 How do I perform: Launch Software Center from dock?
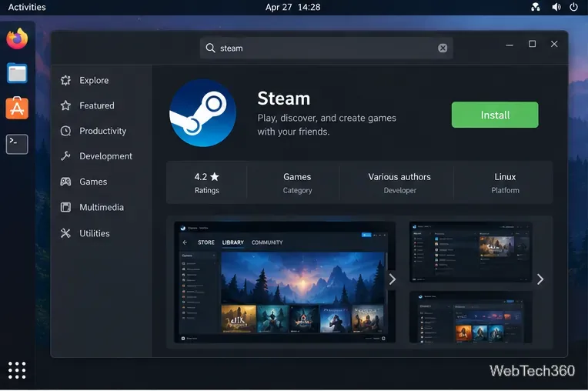pyautogui.click(x=17, y=108)
